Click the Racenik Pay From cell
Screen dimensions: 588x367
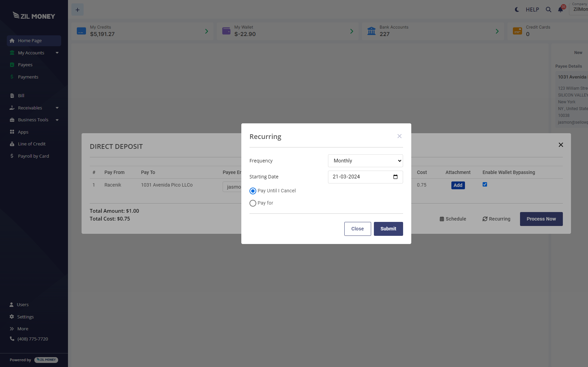pos(113,185)
